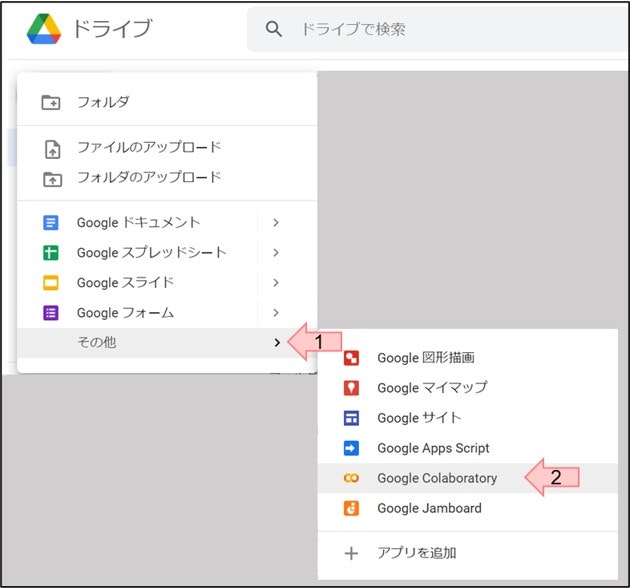Create a Google ドキュメント

pos(138,223)
